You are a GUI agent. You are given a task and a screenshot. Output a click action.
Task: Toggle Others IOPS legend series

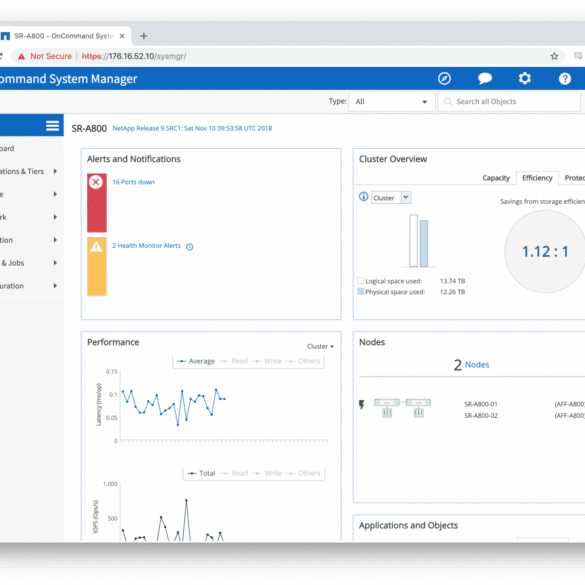pyautogui.click(x=304, y=473)
